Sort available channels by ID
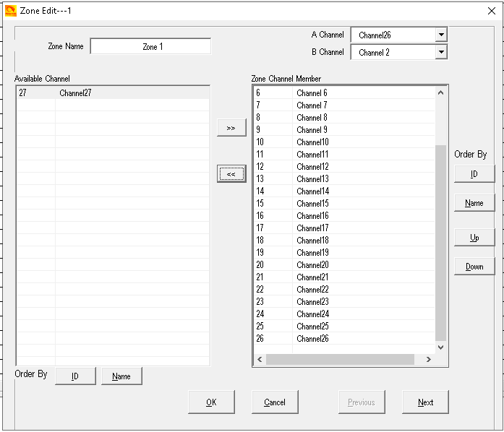 (x=75, y=376)
